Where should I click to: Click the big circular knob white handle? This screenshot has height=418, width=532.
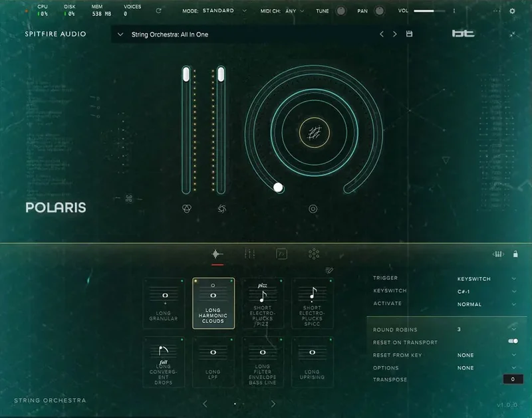pyautogui.click(x=278, y=187)
